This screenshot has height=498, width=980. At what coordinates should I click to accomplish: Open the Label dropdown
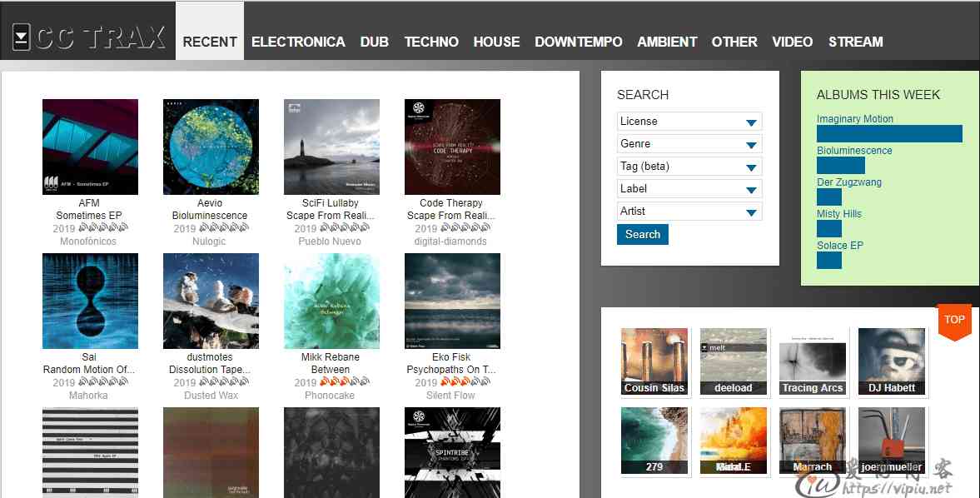(x=689, y=189)
